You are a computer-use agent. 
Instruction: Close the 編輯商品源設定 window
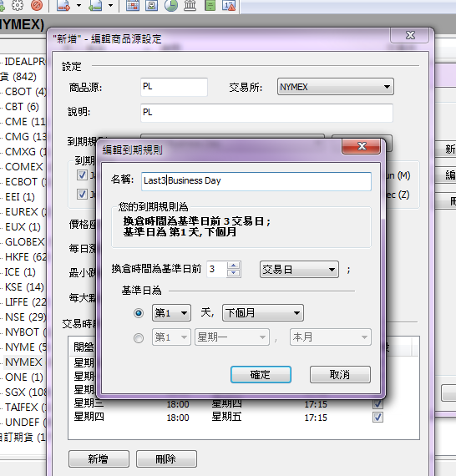(x=410, y=35)
